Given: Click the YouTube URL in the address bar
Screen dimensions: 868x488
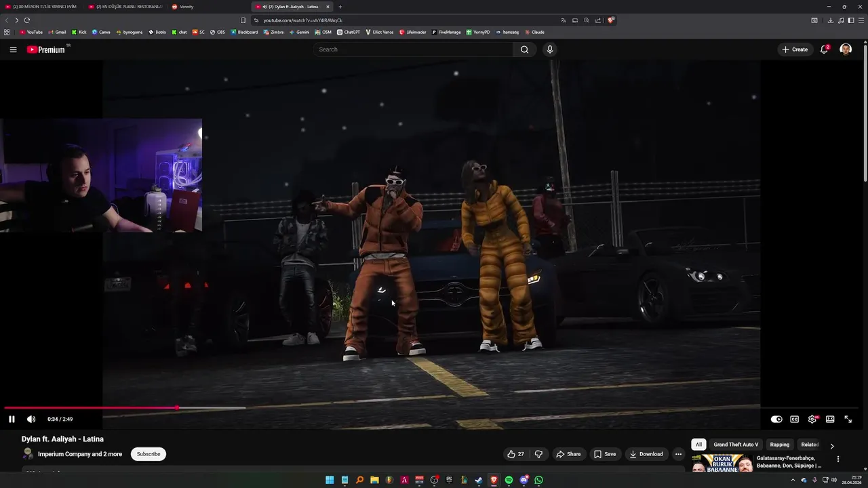Looking at the screenshot, I should 302,20.
